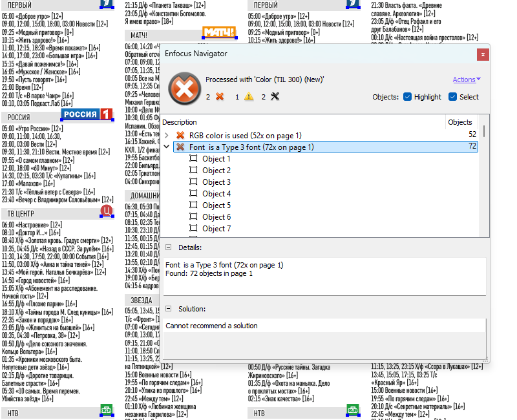
Task: Toggle the Select objects checkbox
Action: [x=453, y=96]
